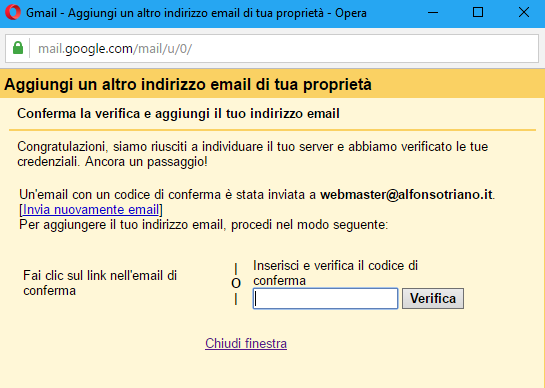Click the subtitle 'Conferma la verifica e aggiungi il tuo indirizzo email'
The height and width of the screenshot is (388, 545).
[x=178, y=114]
